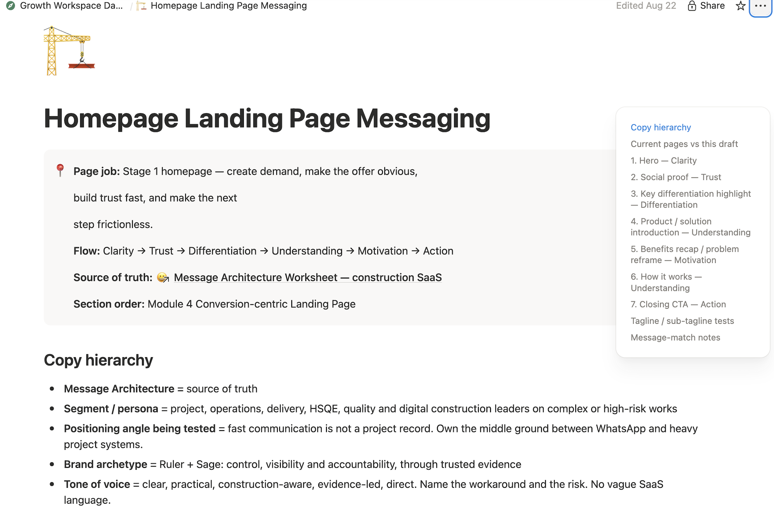Click the Growth Workspace green compass icon
Viewport: 774px width, 532px height.
[11, 6]
